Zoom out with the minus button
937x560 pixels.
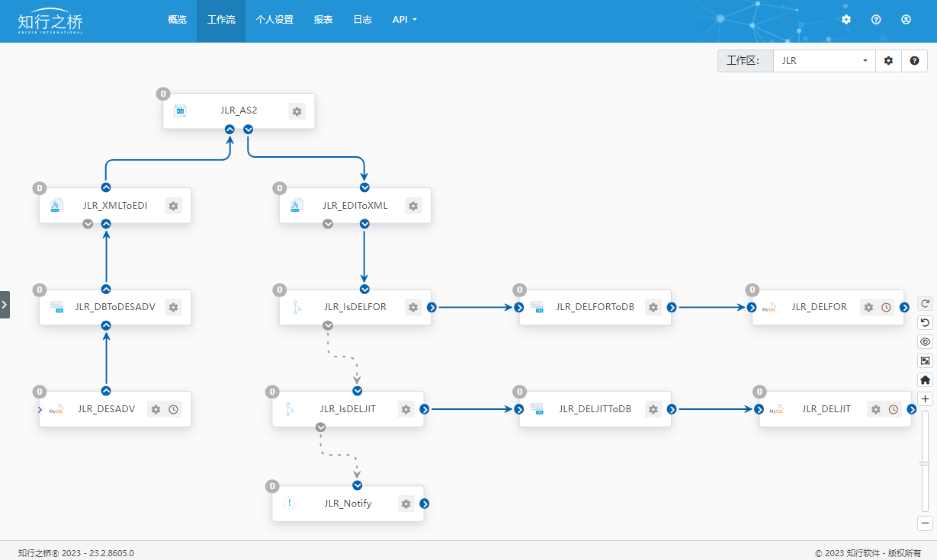925,523
